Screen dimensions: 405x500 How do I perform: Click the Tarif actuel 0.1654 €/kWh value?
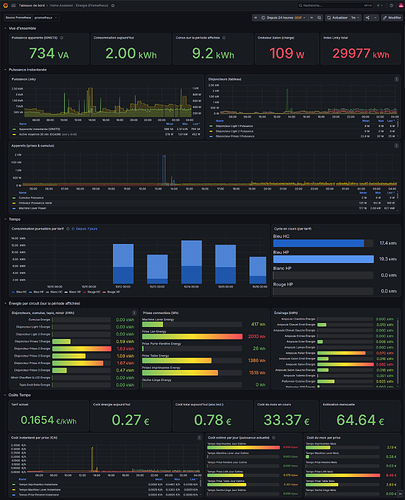(49, 420)
